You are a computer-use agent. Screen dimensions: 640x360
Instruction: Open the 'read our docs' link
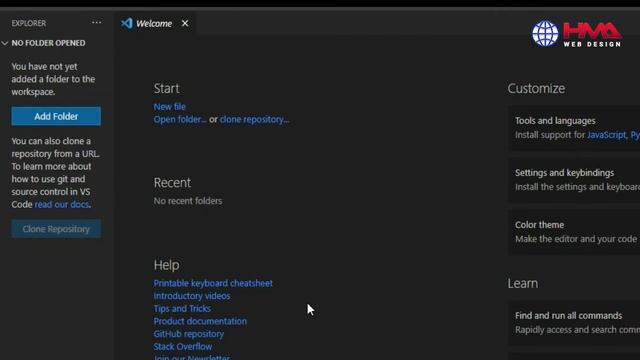62,204
